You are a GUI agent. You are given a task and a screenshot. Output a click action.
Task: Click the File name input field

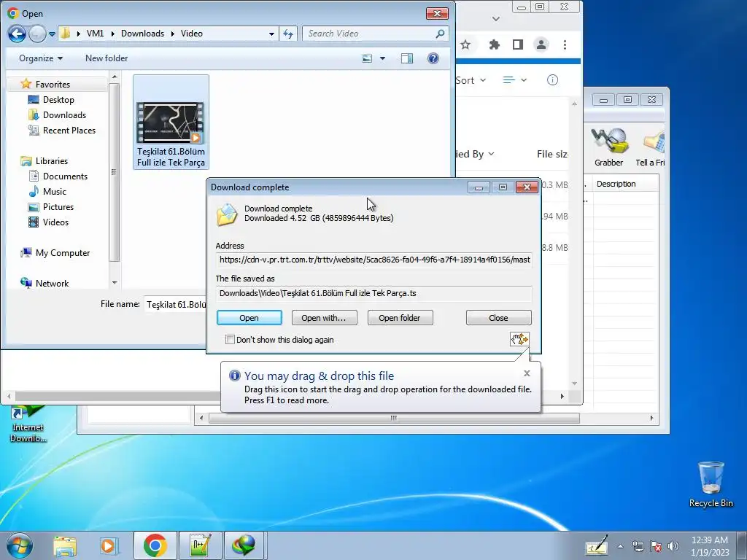[x=175, y=304]
